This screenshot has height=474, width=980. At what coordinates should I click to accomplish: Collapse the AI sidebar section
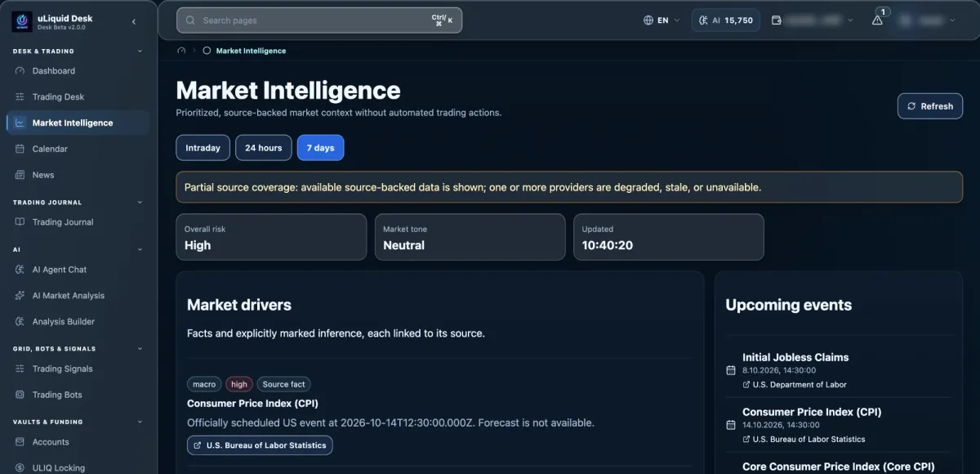(140, 249)
